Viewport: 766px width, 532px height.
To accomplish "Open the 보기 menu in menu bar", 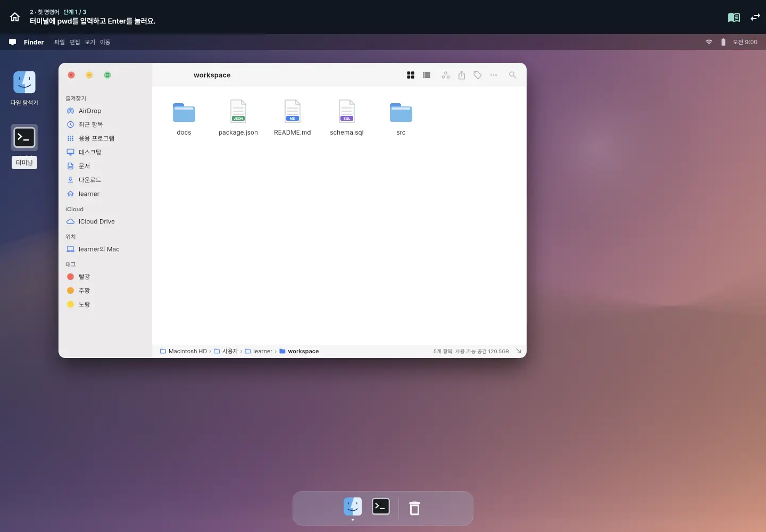I will pos(90,42).
